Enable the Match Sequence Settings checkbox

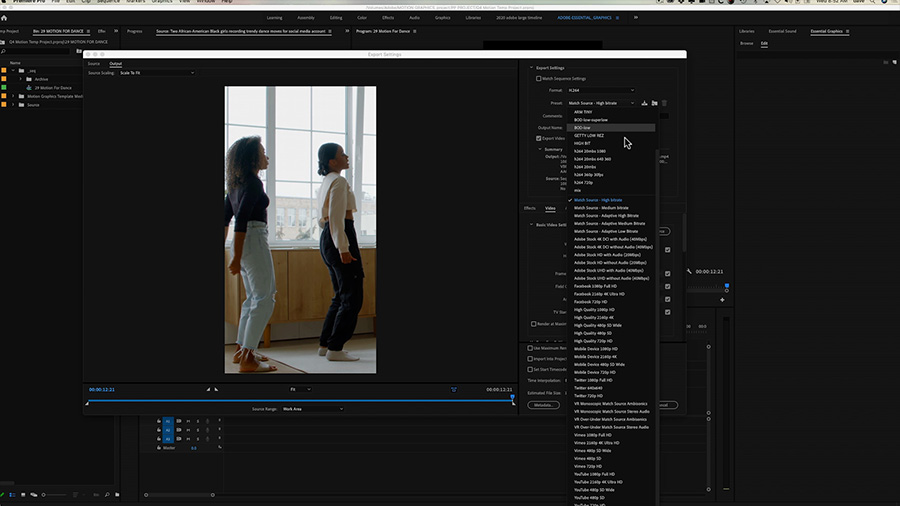coord(539,78)
